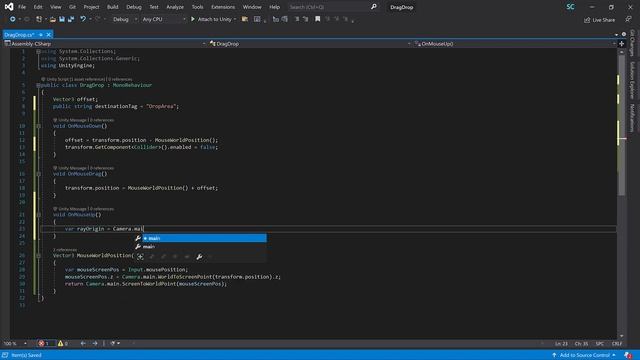This screenshot has height=360, width=640.
Task: Click Add to Source Control in status bar
Action: pyautogui.click(x=584, y=355)
